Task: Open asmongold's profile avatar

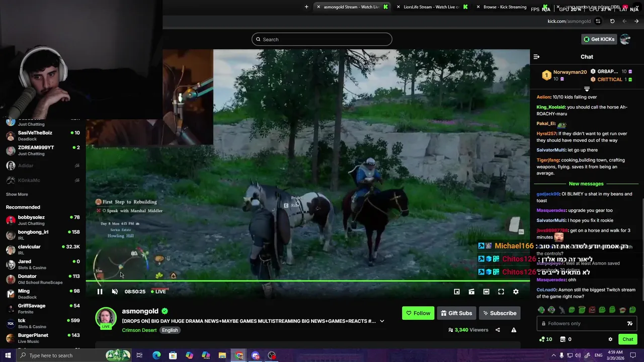Action: click(x=106, y=318)
